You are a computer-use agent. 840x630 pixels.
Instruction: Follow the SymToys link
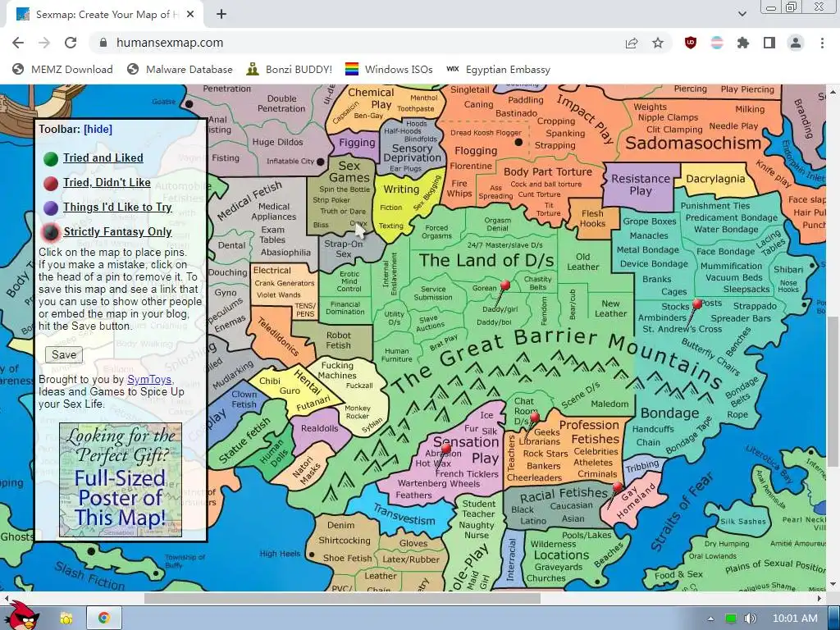(149, 379)
